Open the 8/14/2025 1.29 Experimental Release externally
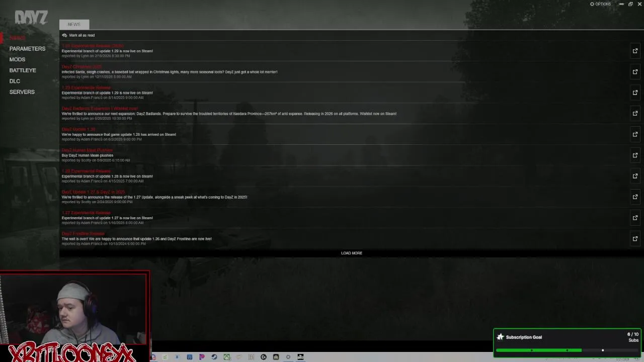 tap(635, 93)
